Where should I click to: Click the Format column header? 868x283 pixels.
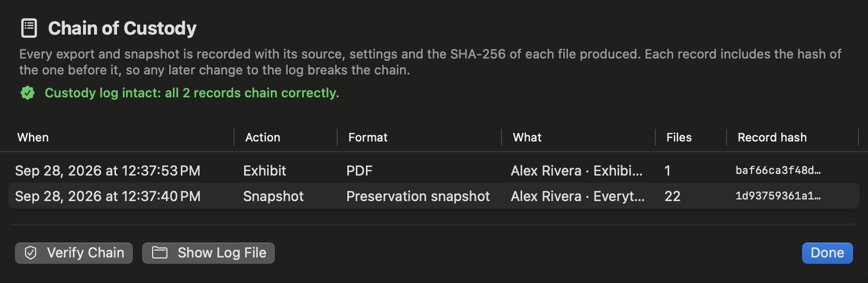[368, 138]
